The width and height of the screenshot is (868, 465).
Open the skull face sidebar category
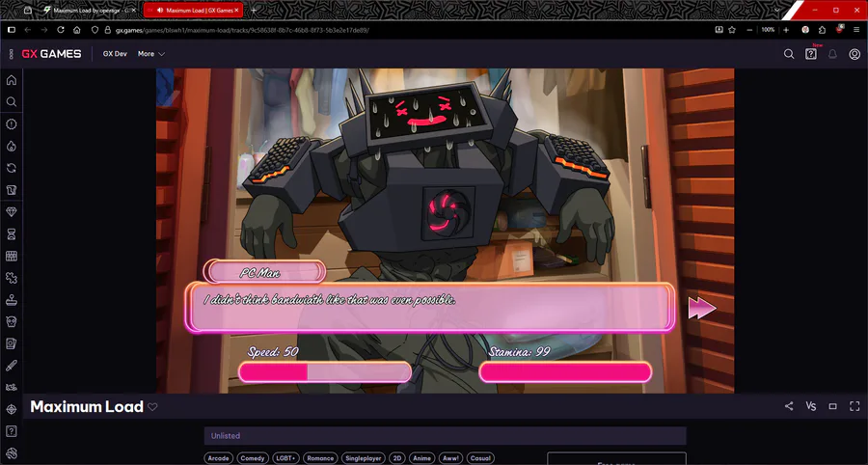click(11, 321)
